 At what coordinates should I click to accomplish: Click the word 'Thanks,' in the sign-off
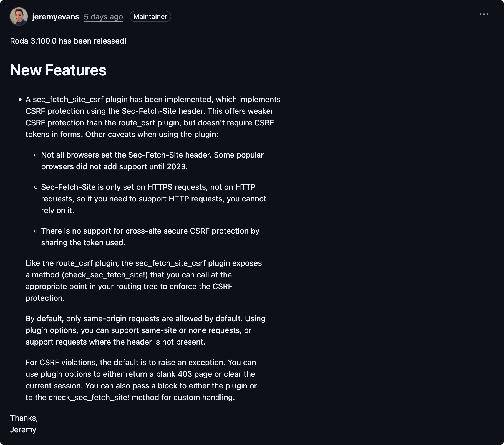pyautogui.click(x=24, y=418)
